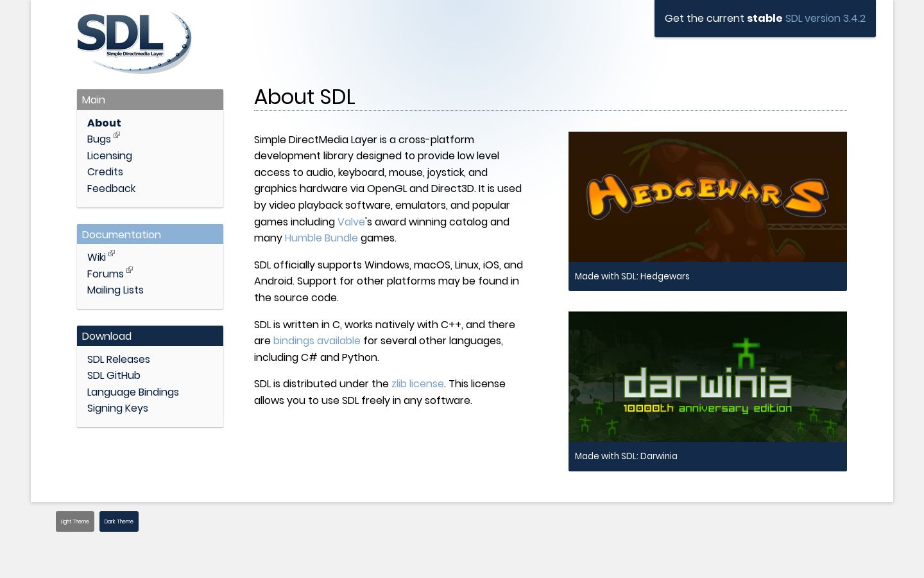Open Mailing Lists page
The width and height of the screenshot is (924, 578).
point(116,290)
